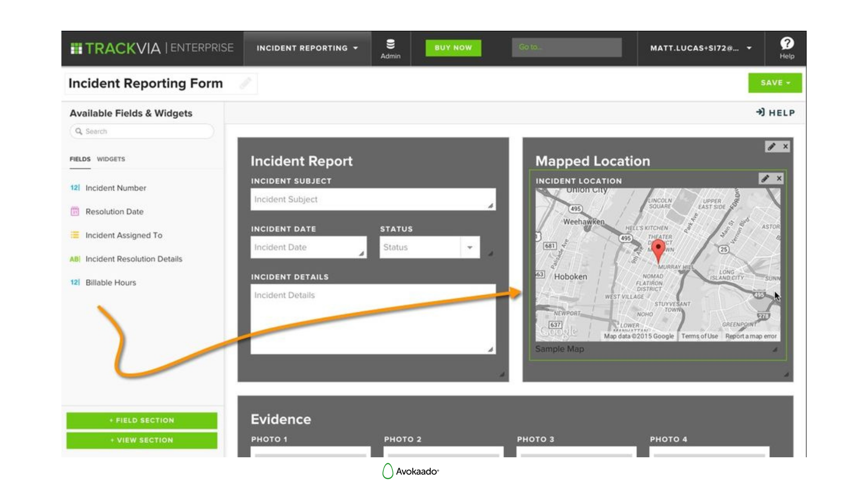
Task: Click the list icon next to Incident Assigned To
Action: click(x=75, y=235)
